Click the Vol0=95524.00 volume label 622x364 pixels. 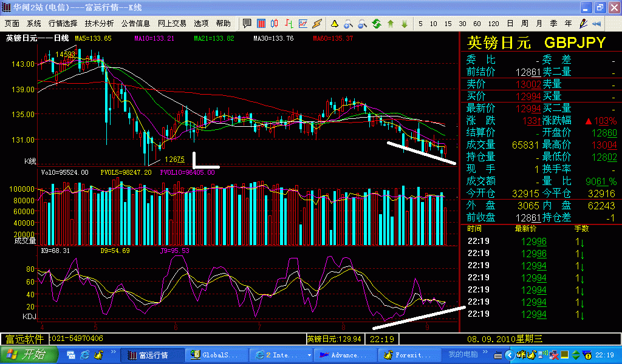click(x=64, y=173)
